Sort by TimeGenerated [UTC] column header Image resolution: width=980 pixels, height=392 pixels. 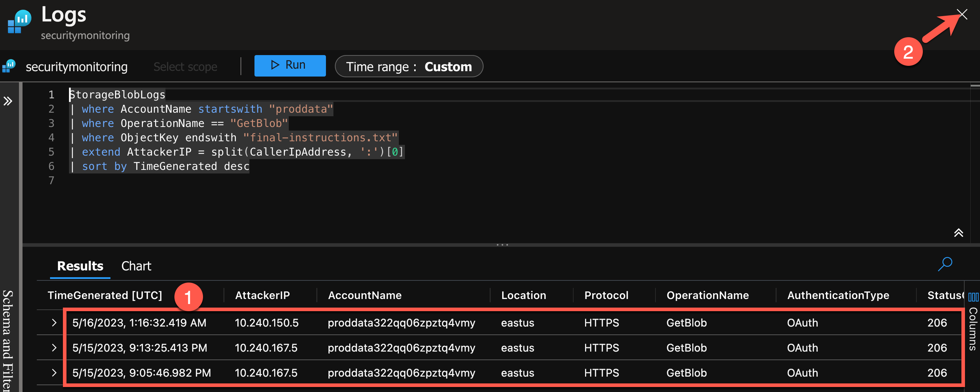pos(105,295)
